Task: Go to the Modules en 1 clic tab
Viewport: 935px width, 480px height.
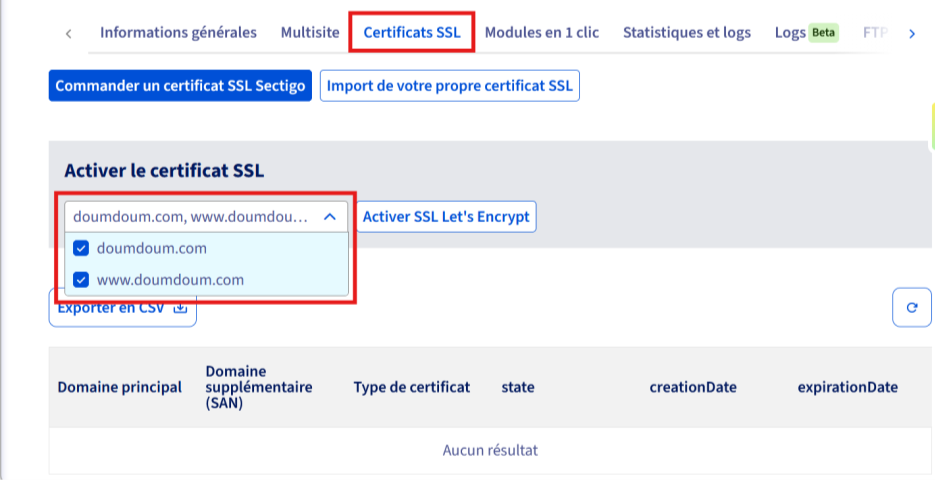Action: [541, 33]
